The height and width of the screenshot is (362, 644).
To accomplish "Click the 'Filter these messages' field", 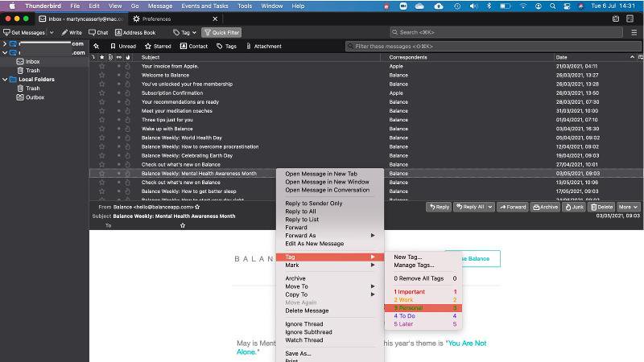I will pyautogui.click(x=491, y=47).
